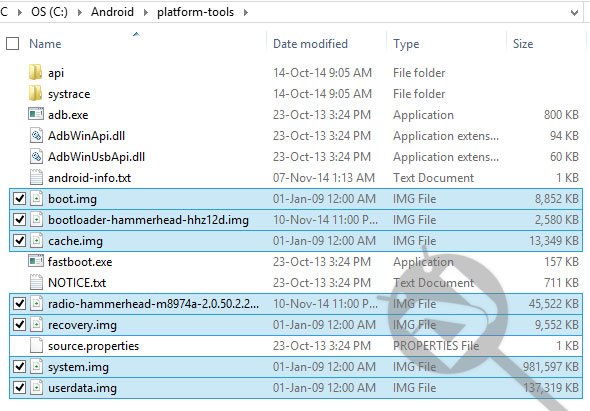Click the systrace folder icon
Image resolution: width=590 pixels, height=411 pixels.
point(35,93)
